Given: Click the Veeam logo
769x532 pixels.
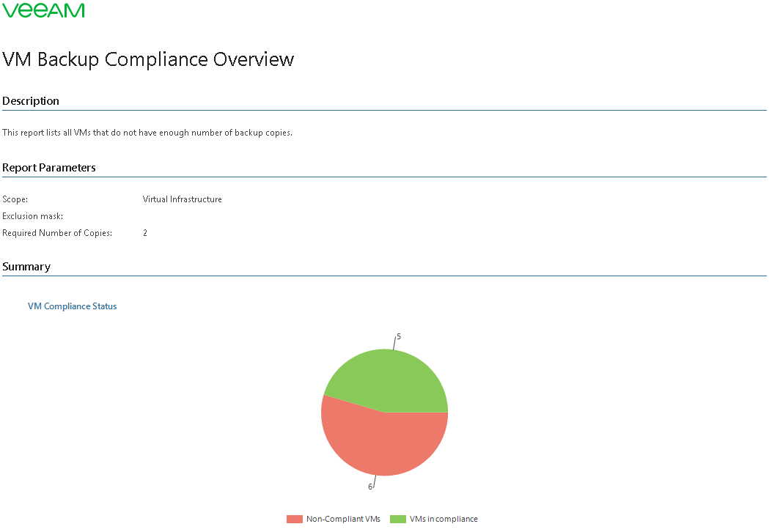Looking at the screenshot, I should point(43,10).
